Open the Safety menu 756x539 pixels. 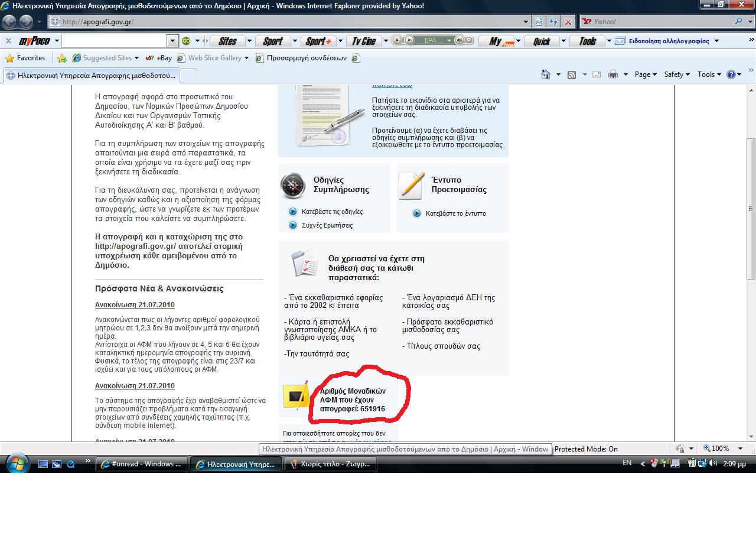coord(677,74)
